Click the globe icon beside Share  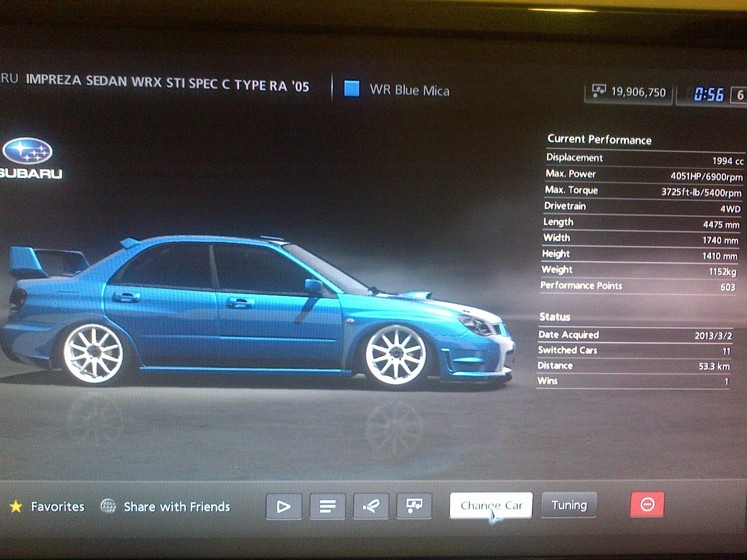[109, 507]
